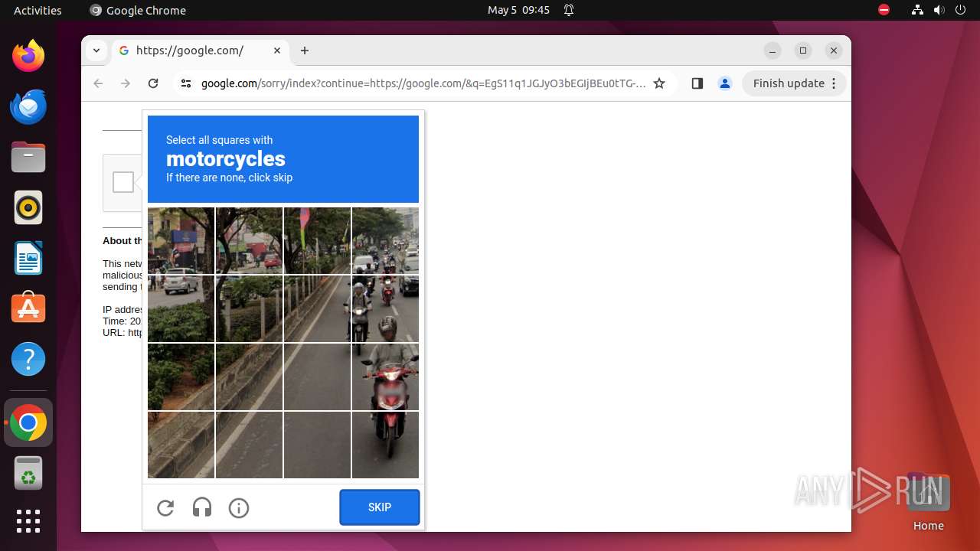Launch Firefox from the dock
980x551 pixels.
point(28,55)
